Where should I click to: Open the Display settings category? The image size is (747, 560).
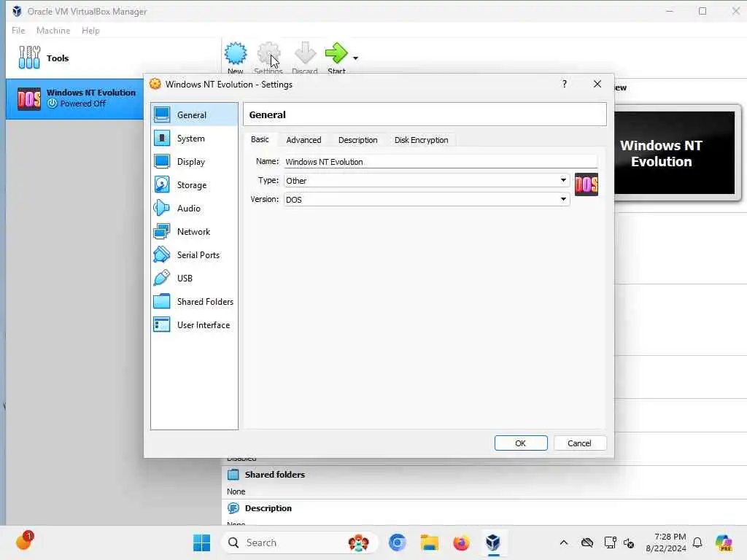click(194, 161)
